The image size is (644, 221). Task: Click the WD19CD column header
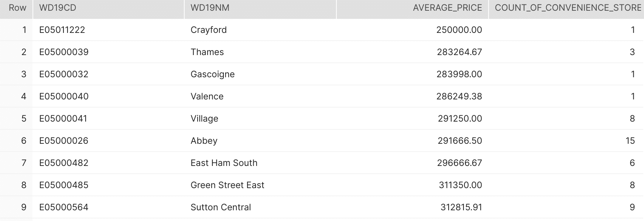(109, 8)
